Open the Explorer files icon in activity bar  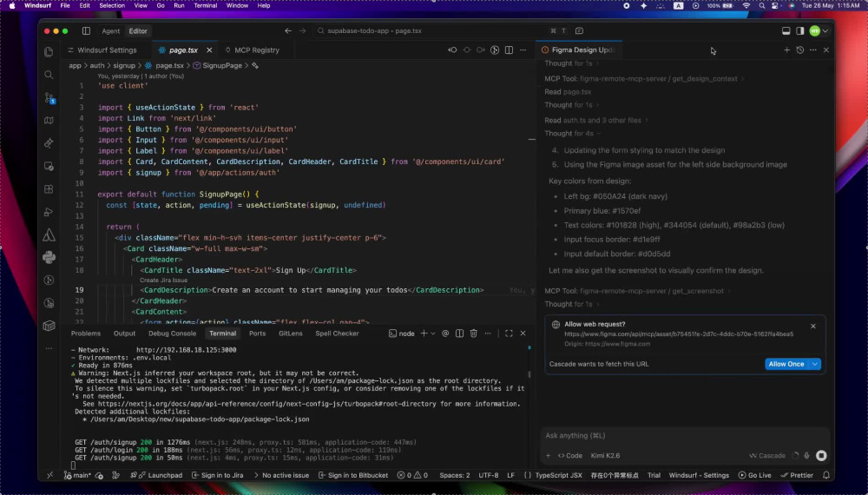coord(49,52)
